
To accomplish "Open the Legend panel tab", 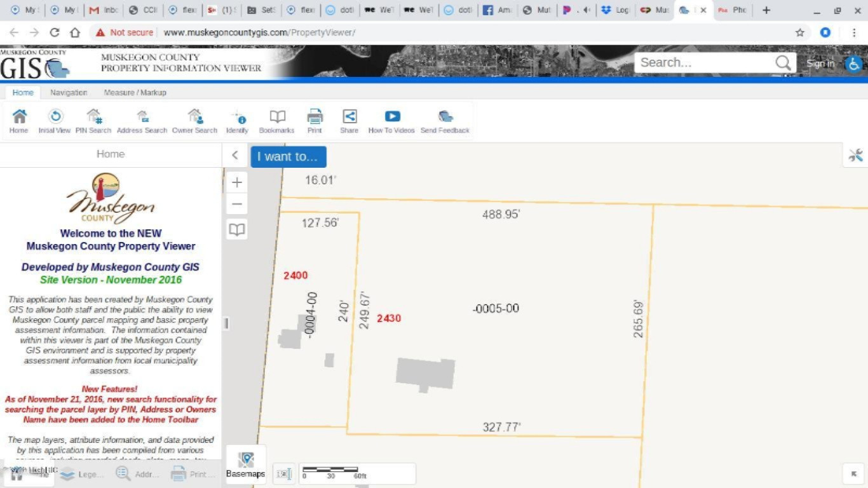I will 82,474.
